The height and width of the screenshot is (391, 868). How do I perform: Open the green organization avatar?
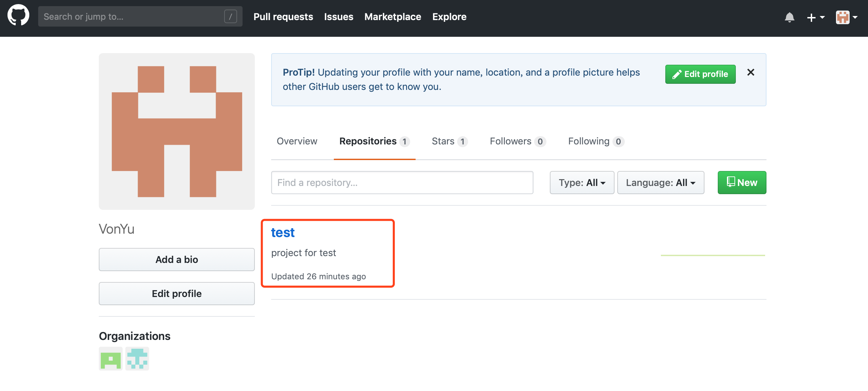point(111,359)
